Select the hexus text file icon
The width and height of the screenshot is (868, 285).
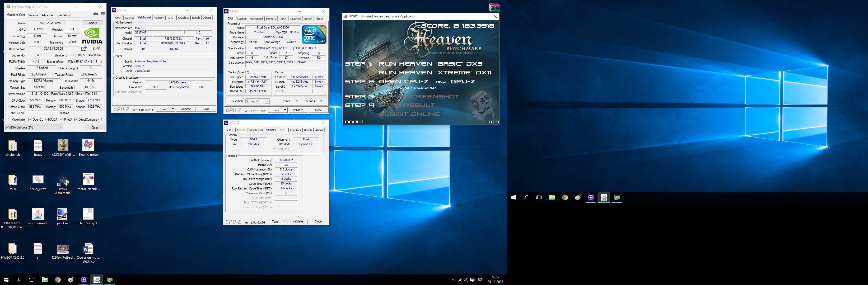pos(38,145)
